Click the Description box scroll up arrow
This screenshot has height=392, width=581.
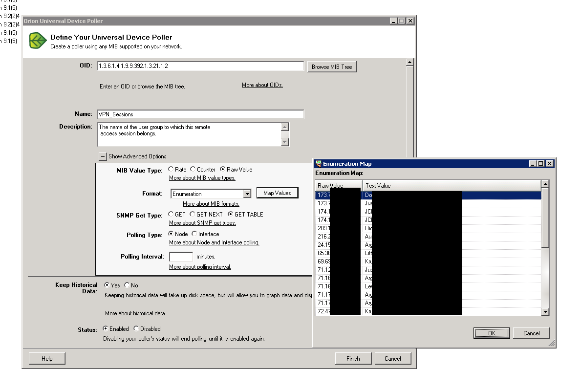coord(285,127)
